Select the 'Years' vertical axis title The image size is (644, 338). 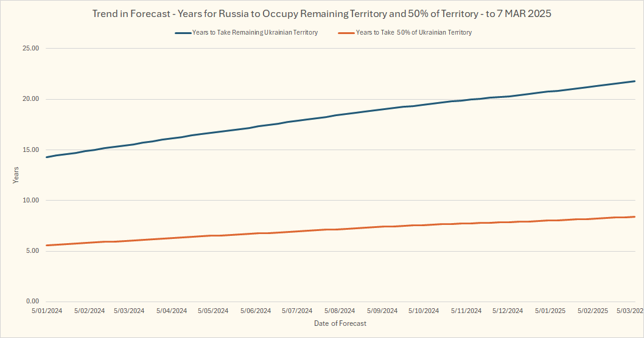16,175
